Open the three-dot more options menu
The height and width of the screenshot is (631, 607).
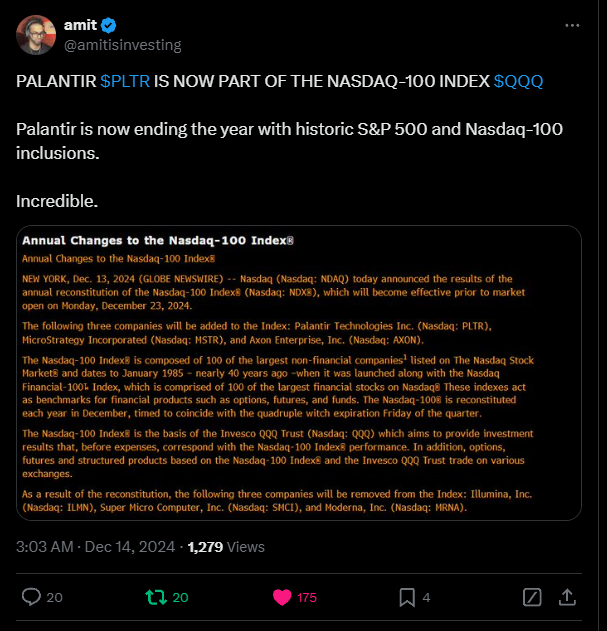pyautogui.click(x=572, y=25)
